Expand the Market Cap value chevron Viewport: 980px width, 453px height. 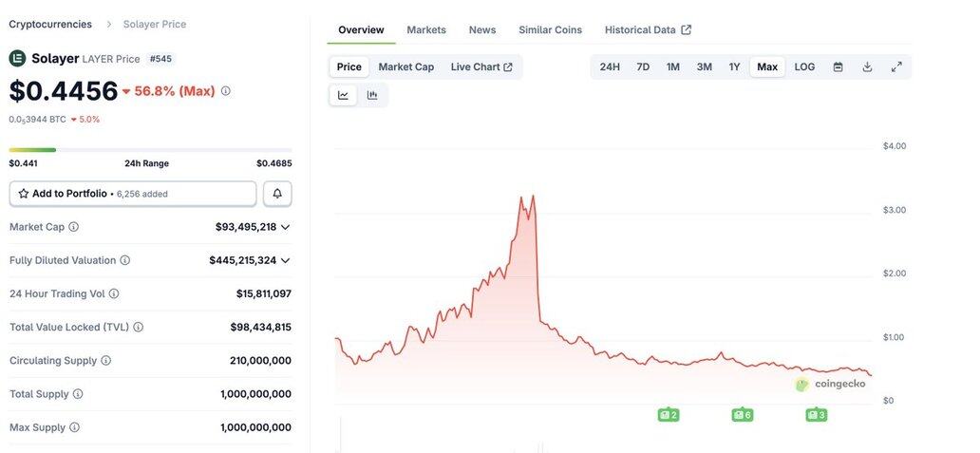286,227
